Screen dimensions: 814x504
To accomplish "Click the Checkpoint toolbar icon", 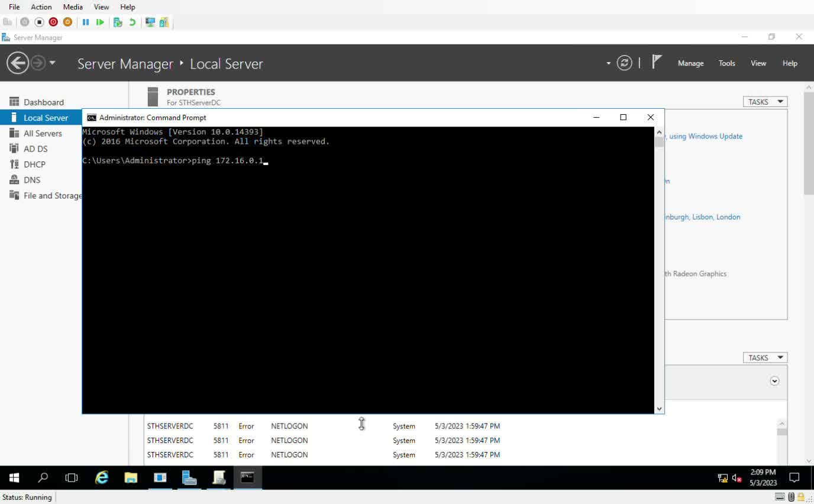I will point(118,22).
